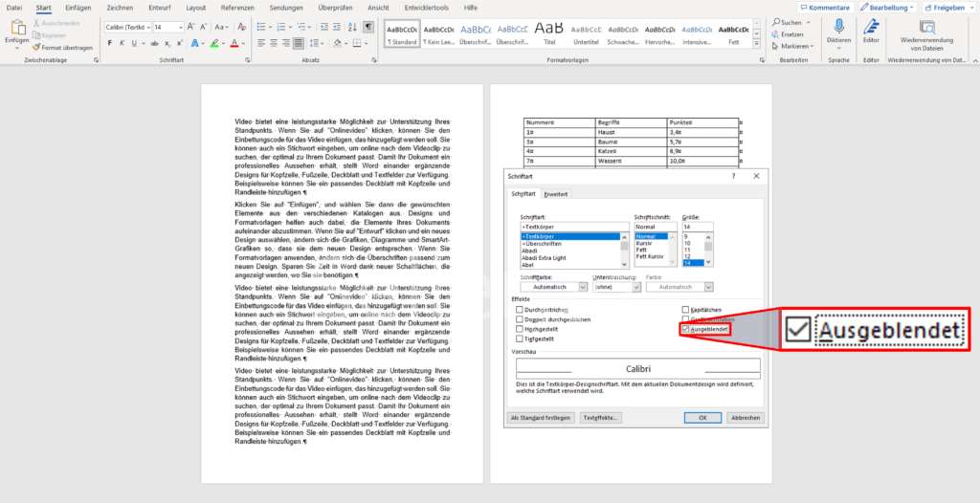Open the Markieren dropdown
Image resolution: width=980 pixels, height=503 pixels.
click(x=792, y=46)
